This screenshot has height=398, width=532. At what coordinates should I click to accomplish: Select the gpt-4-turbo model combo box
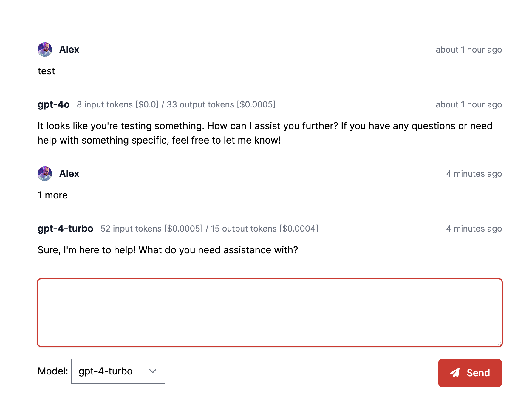118,371
